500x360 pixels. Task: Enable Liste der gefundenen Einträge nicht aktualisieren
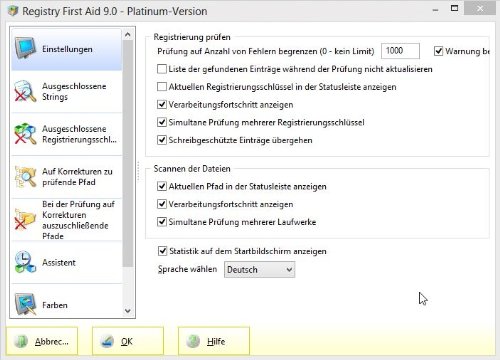pos(162,69)
